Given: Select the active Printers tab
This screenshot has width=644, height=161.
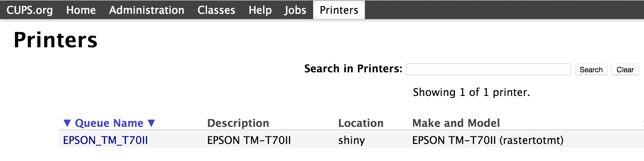Looking at the screenshot, I should [339, 10].
